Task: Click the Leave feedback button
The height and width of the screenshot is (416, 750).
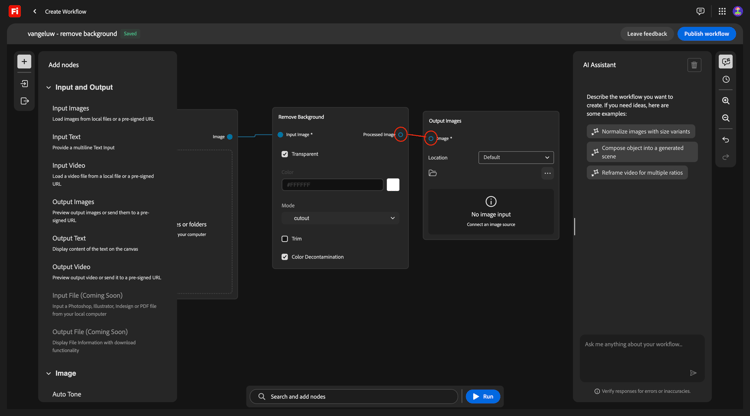Action: pos(647,34)
